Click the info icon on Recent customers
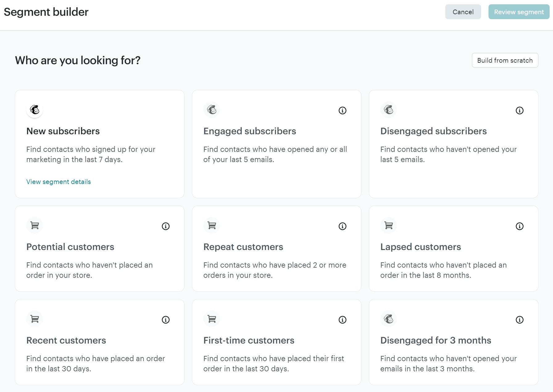The height and width of the screenshot is (392, 553). [165, 320]
